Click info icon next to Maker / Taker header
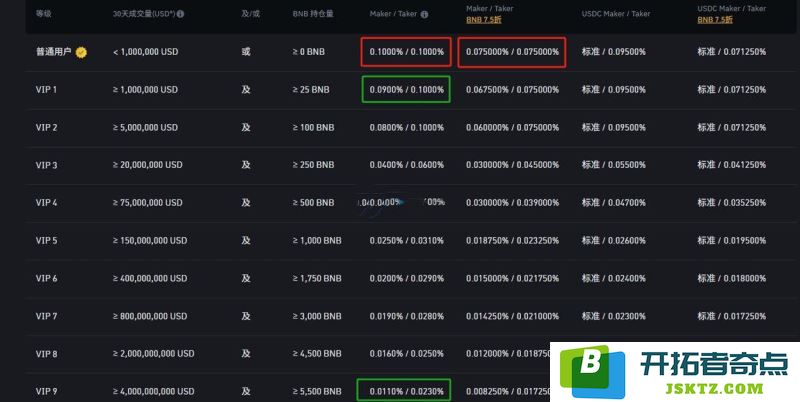This screenshot has height=402, width=800. (424, 14)
